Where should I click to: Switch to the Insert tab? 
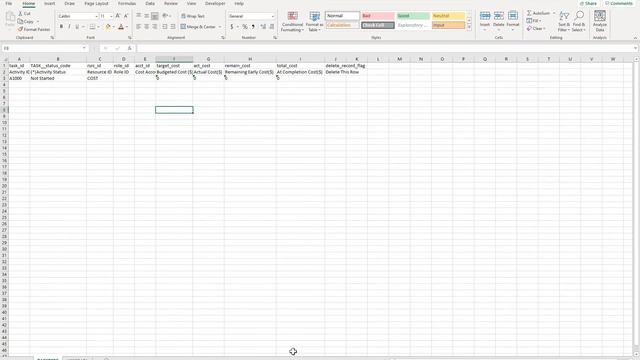[x=49, y=3]
